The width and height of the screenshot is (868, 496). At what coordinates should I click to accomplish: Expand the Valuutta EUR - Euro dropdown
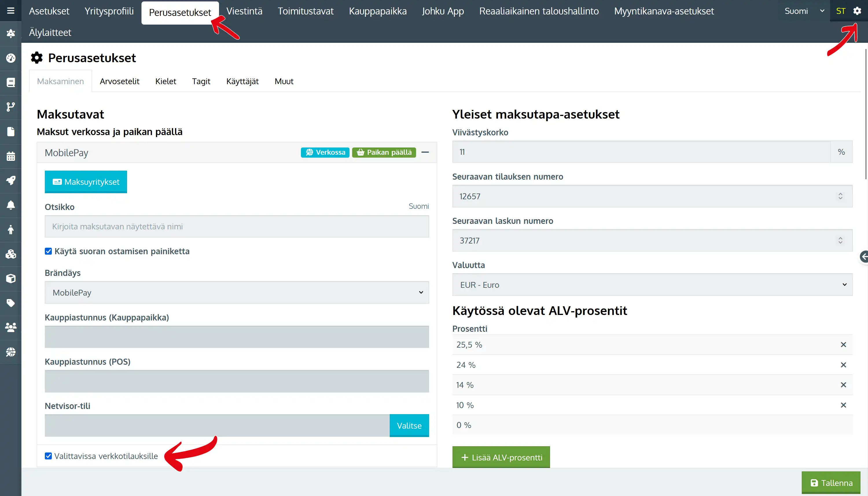coord(652,285)
